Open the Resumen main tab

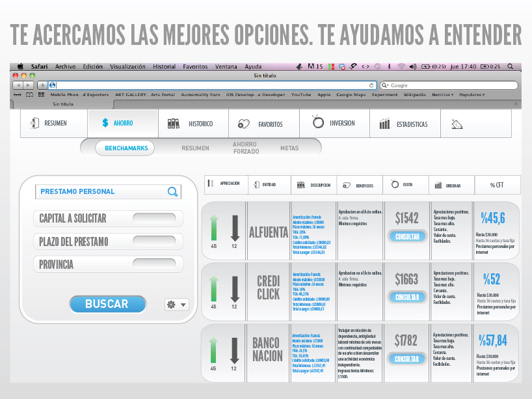coord(54,123)
